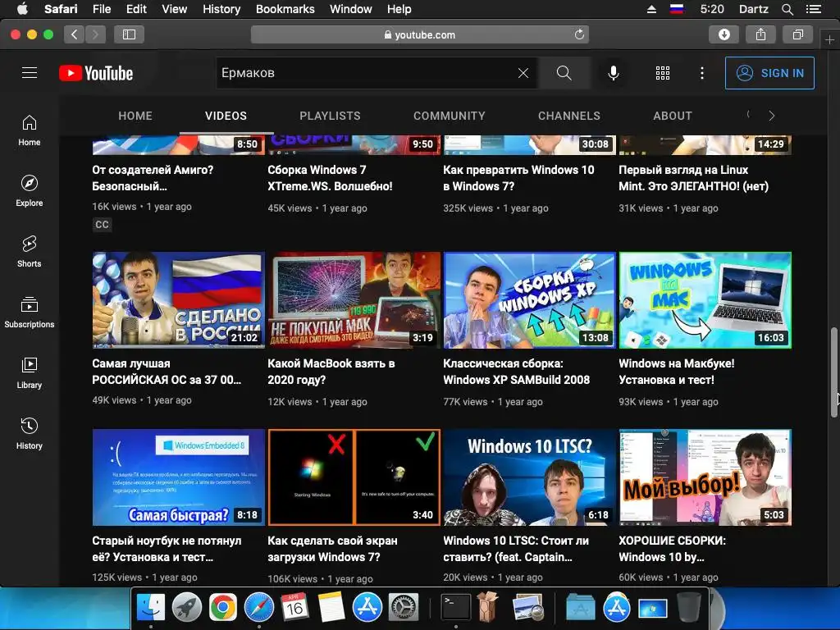840x630 pixels.
Task: Click the Safari forward button
Action: tap(95, 34)
